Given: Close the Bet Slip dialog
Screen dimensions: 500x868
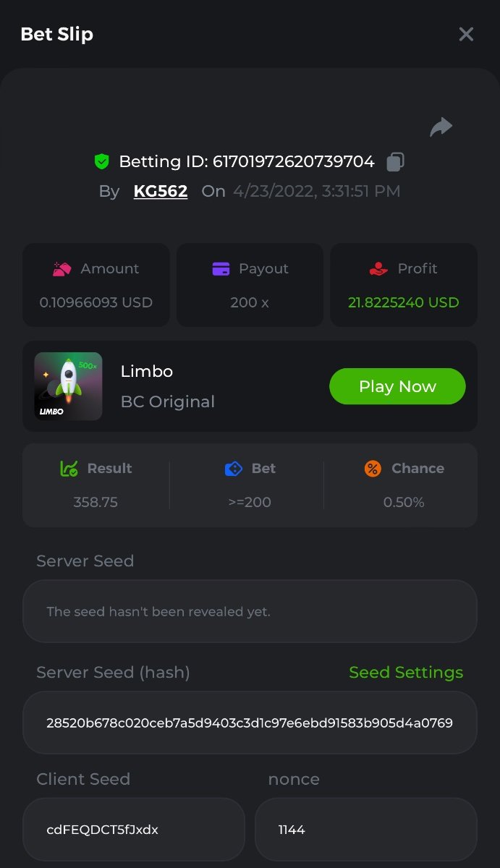Looking at the screenshot, I should (x=466, y=34).
